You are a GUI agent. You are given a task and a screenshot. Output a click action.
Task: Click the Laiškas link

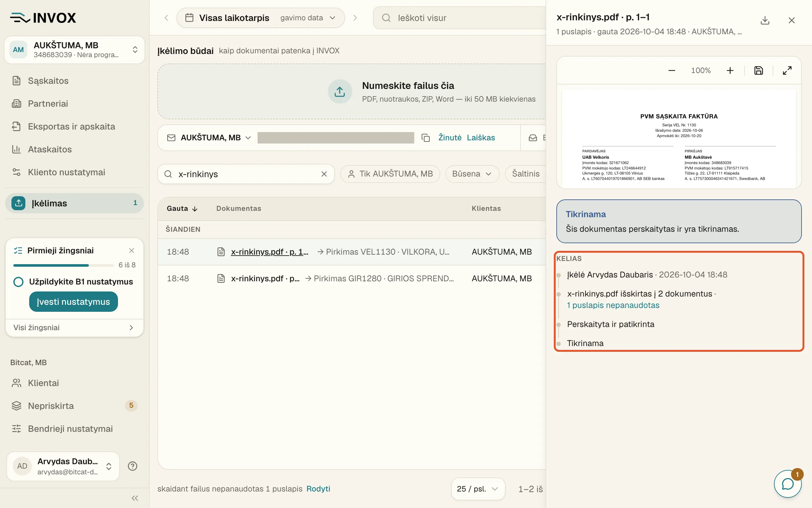tap(481, 138)
